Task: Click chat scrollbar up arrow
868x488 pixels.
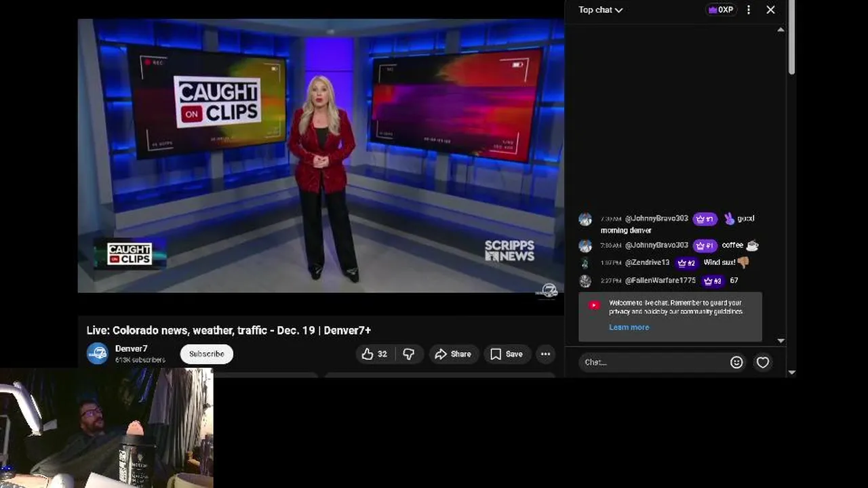Action: pyautogui.click(x=781, y=30)
